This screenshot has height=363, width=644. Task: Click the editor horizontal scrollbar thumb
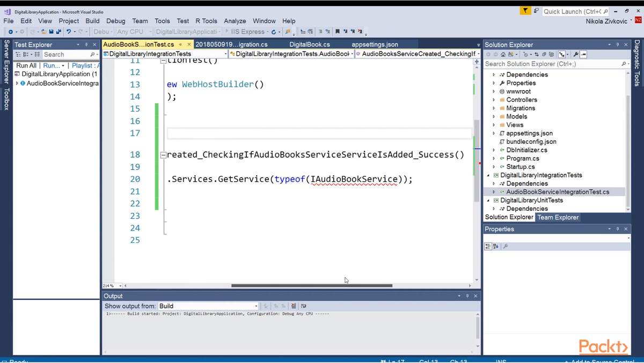tap(312, 286)
